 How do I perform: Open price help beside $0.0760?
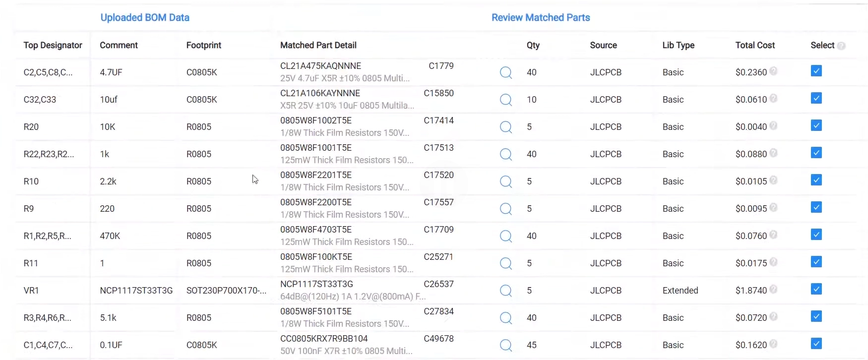[773, 235]
